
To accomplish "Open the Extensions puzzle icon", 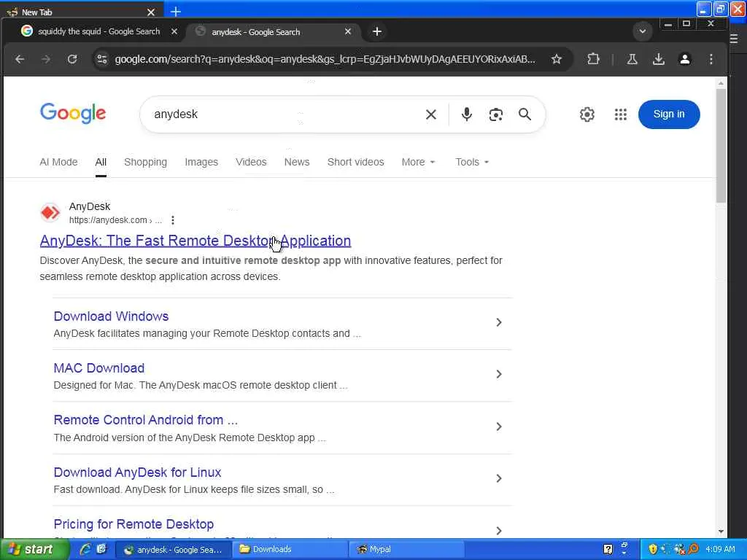I will click(x=593, y=59).
